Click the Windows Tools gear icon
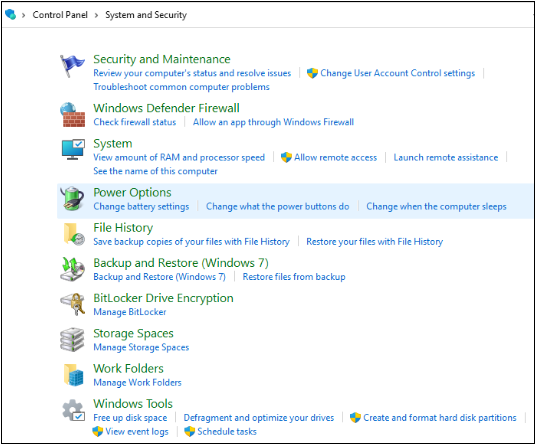Image resolution: width=536 pixels, height=445 pixels. 73,410
